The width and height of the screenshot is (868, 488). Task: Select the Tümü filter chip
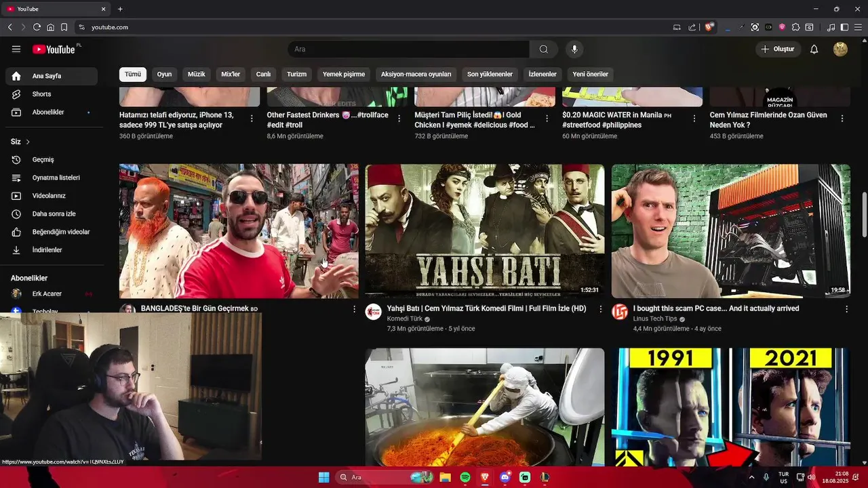(x=133, y=74)
